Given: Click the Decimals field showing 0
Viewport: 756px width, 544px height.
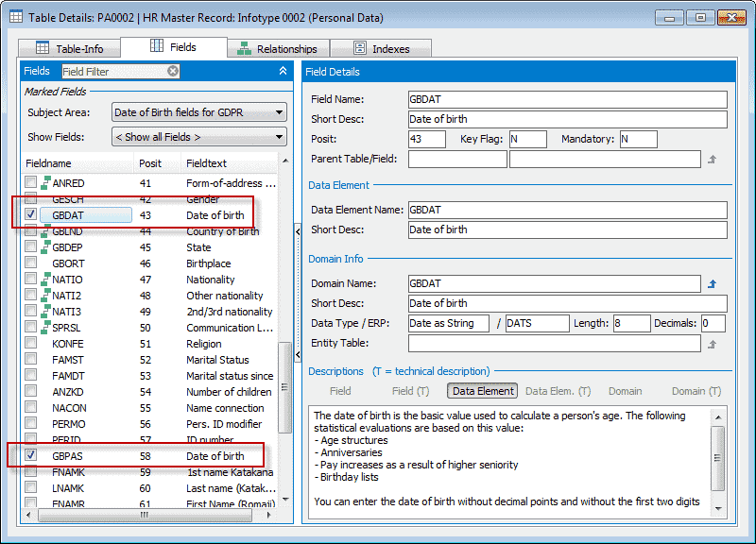Looking at the screenshot, I should point(713,323).
